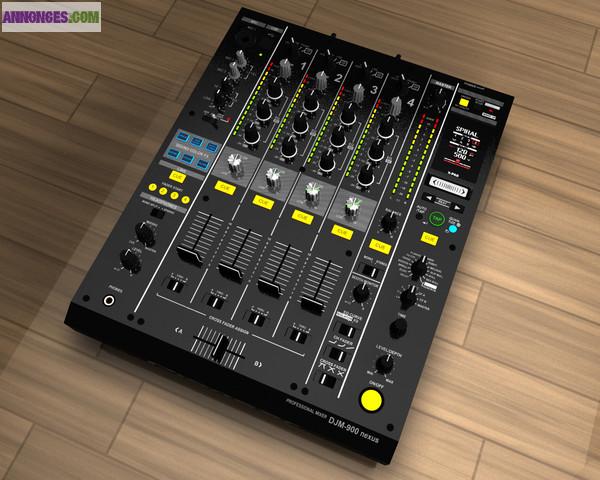Tap the SPIRAL effect display screen
This screenshot has width=600, height=480.
pyautogui.click(x=460, y=149)
